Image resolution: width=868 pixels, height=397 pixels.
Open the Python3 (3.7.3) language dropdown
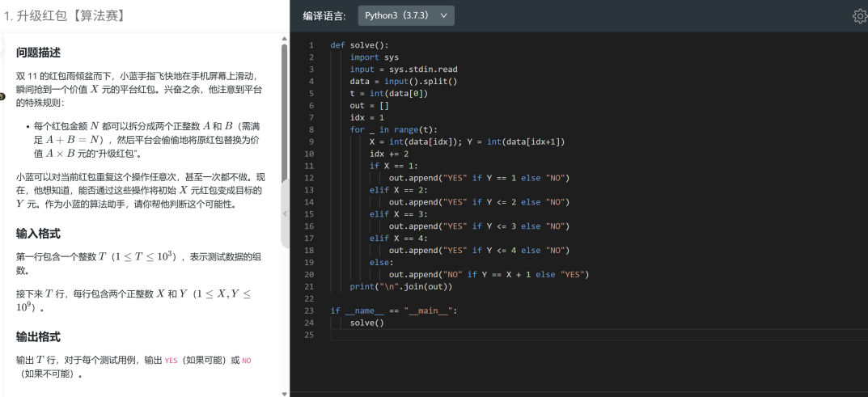click(405, 15)
